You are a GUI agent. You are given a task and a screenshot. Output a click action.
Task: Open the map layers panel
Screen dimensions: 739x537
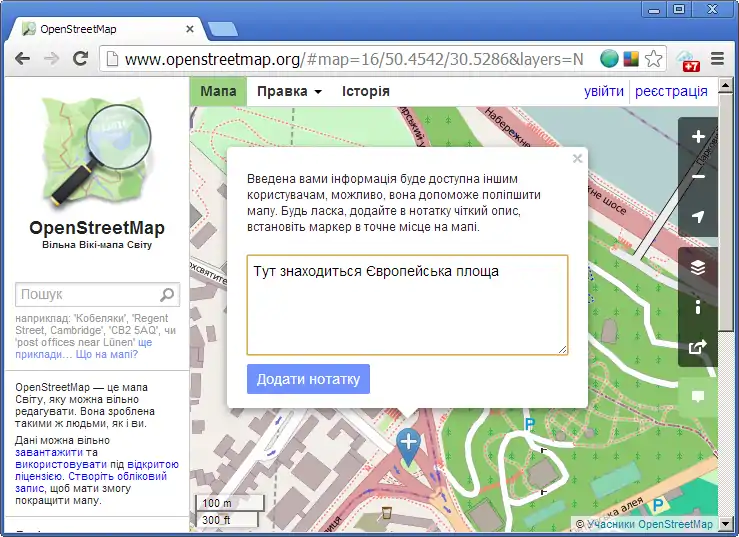[x=698, y=267]
